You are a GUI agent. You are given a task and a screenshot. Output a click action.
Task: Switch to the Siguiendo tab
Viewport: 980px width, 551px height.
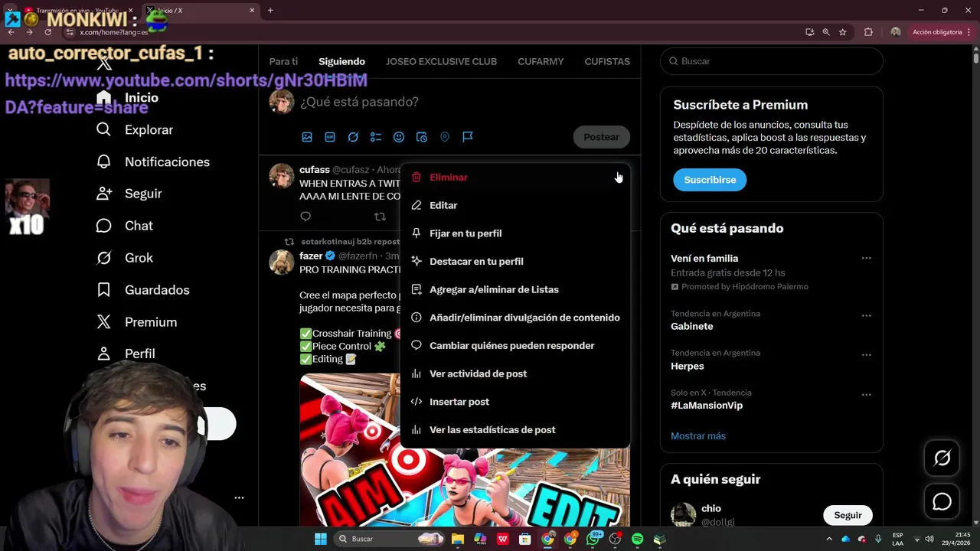[x=341, y=61]
